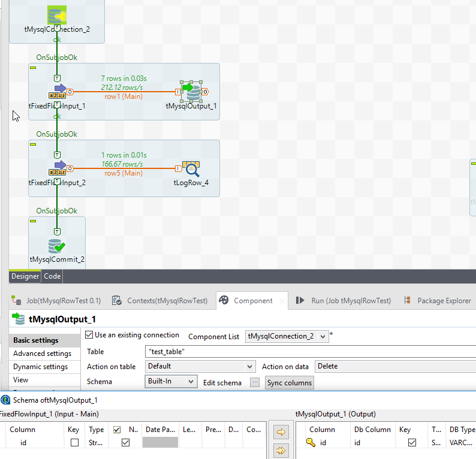This screenshot has height=459, width=476.
Task: Select View in component sidebar
Action: [45, 380]
